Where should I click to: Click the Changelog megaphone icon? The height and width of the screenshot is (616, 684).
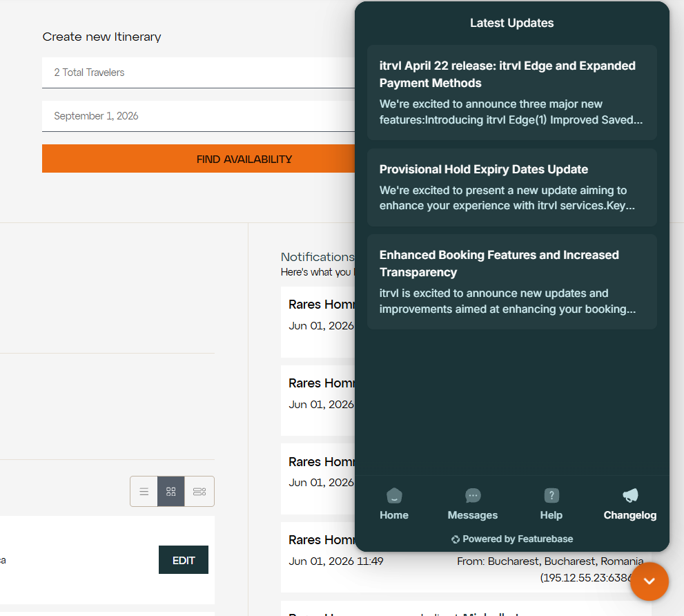pyautogui.click(x=630, y=496)
